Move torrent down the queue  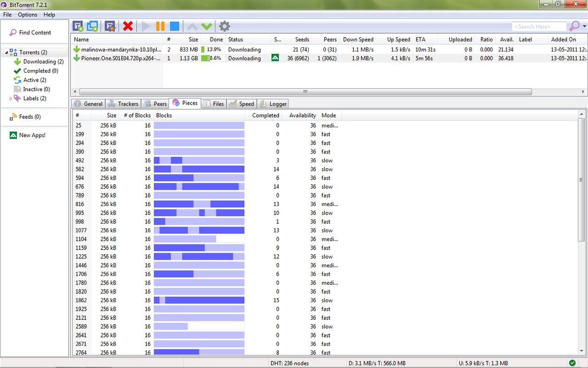pos(207,27)
